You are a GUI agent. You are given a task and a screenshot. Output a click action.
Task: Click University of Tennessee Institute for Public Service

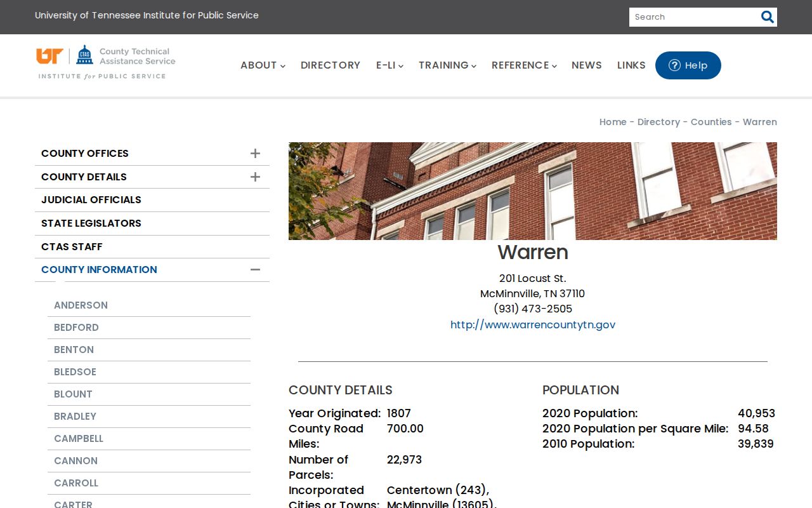pos(147,15)
